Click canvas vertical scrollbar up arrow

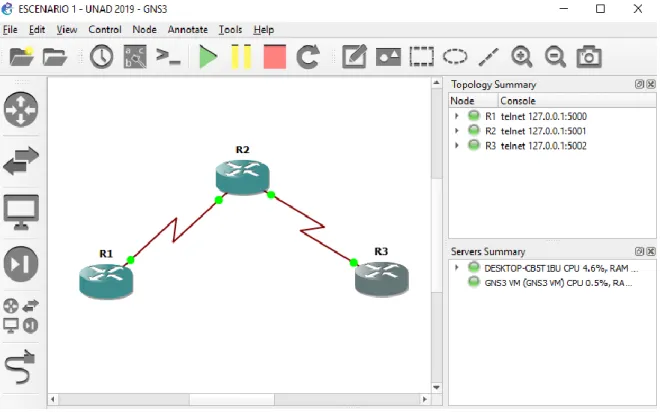click(436, 83)
